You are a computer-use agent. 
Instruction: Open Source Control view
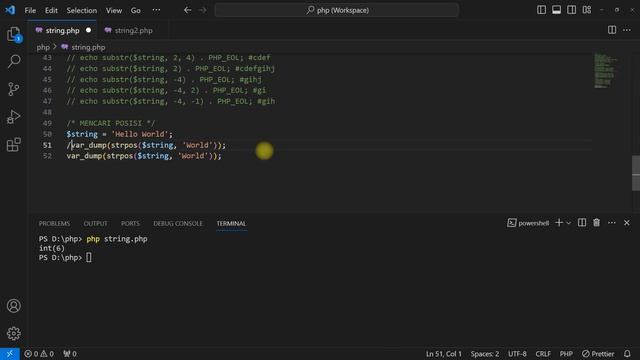(13, 89)
